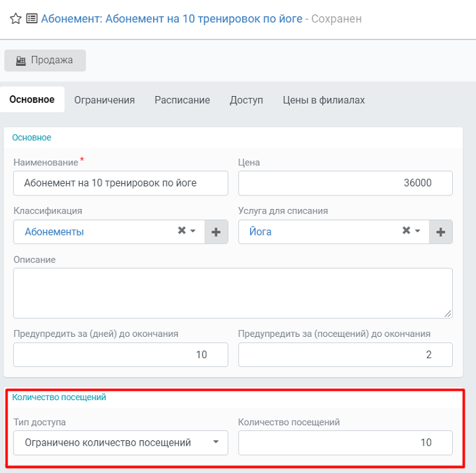Click the Количество посещений field with 10
Screen dimensions: 476x473
coord(345,442)
